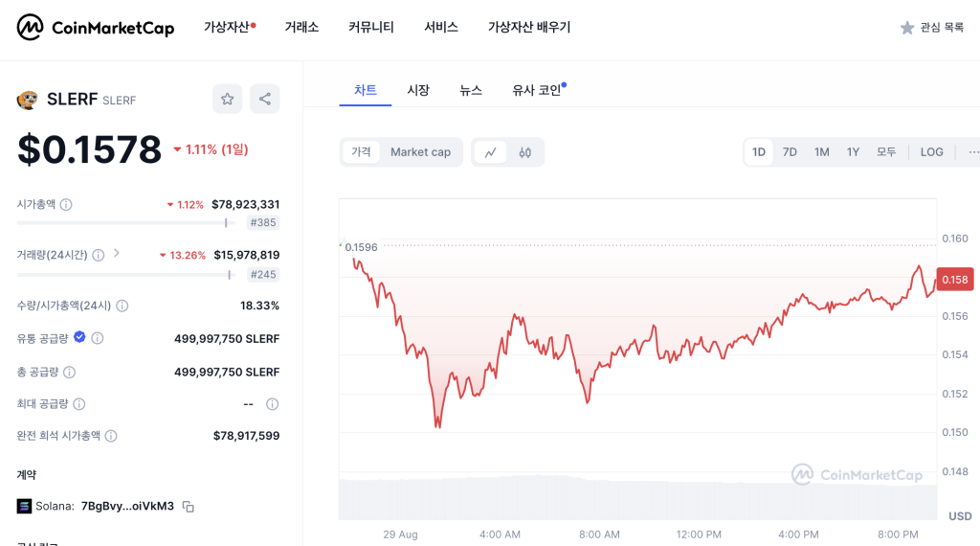Click the info icon beside 수량/시가총액(24시)
This screenshot has height=546, width=980.
click(122, 306)
